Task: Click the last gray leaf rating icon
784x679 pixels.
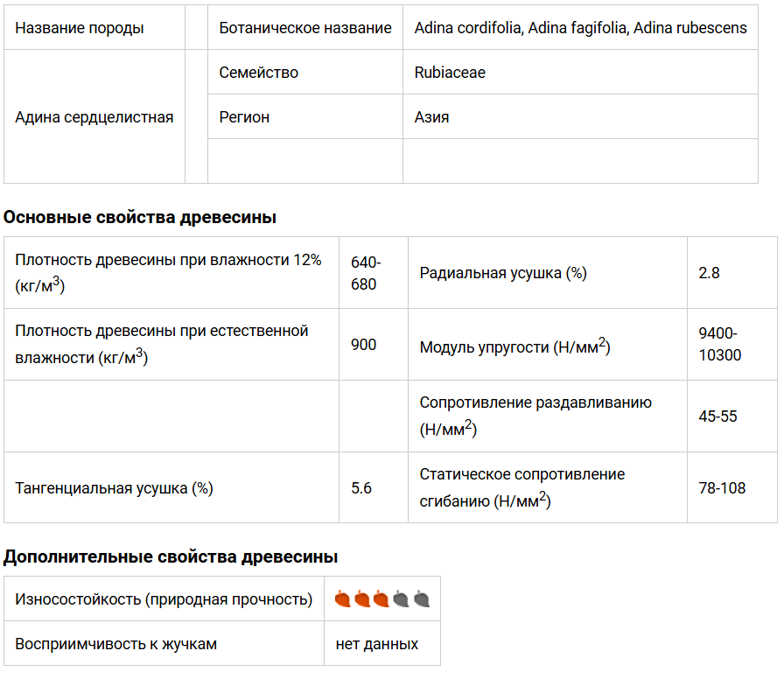Action: pos(421,599)
